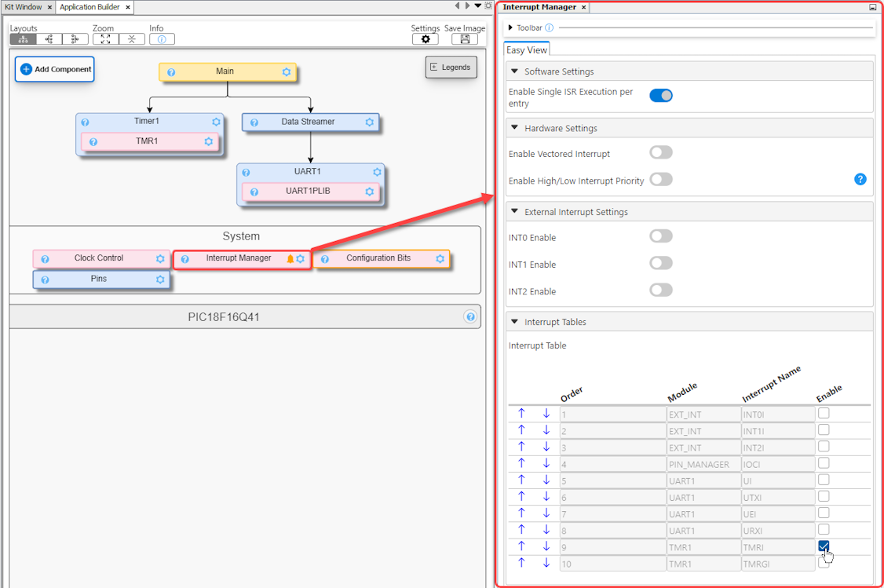This screenshot has height=588, width=884.
Task: Click the zoom fit-to-screen icon
Action: [x=105, y=39]
